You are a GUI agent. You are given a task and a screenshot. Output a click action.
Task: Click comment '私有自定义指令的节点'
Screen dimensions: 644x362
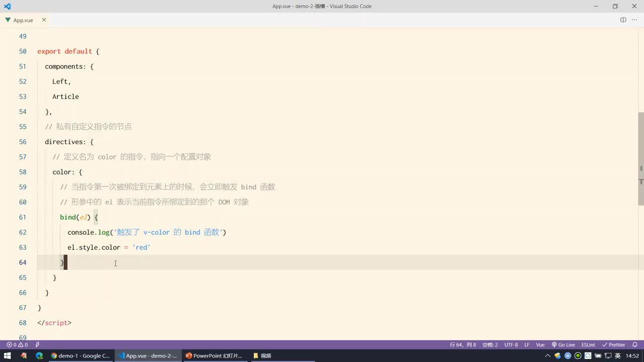pyautogui.click(x=94, y=127)
